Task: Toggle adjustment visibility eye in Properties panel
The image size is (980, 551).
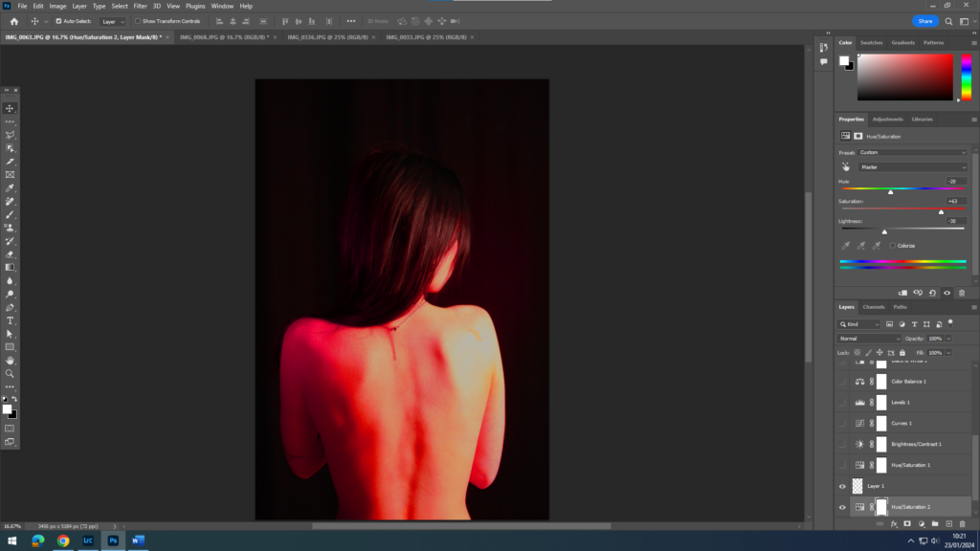Action: 947,293
